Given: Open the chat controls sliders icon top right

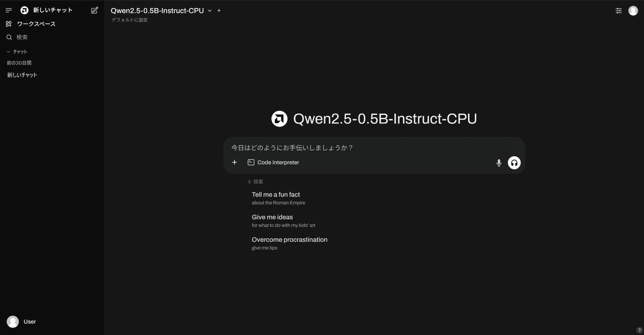Looking at the screenshot, I should pos(618,10).
